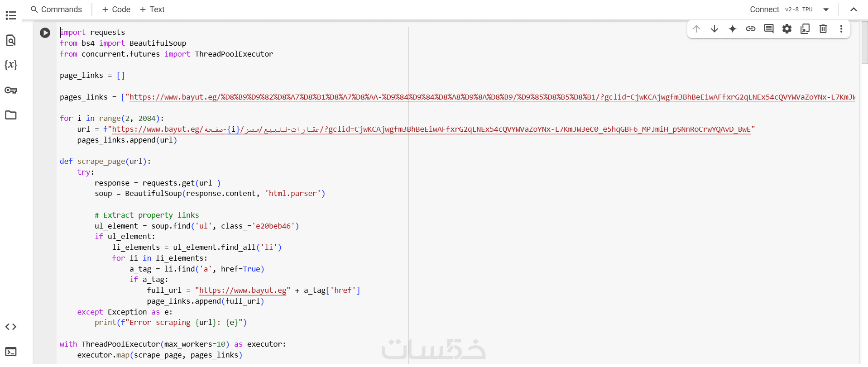This screenshot has width=868, height=367.
Task: Open the Secrets key panel
Action: (11, 90)
